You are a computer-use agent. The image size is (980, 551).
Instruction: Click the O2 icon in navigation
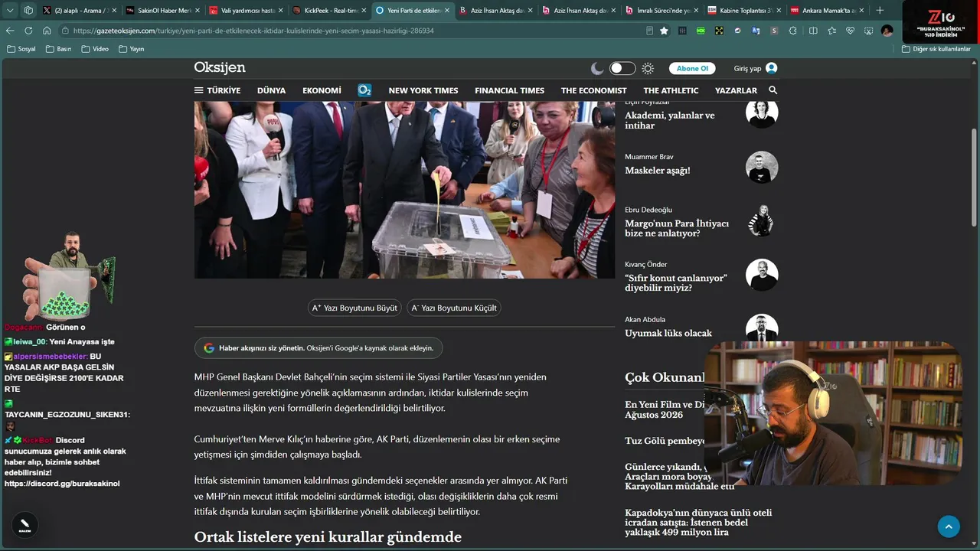pos(364,90)
